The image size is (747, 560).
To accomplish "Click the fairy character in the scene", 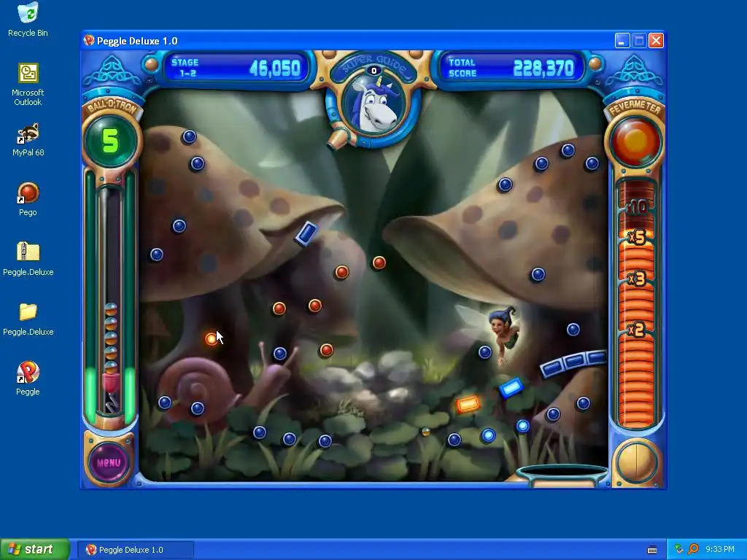I will (503, 333).
